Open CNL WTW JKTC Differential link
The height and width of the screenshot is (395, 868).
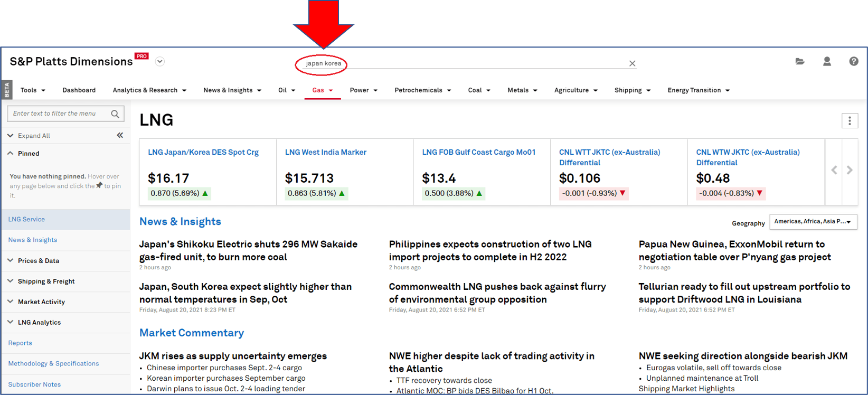click(748, 157)
